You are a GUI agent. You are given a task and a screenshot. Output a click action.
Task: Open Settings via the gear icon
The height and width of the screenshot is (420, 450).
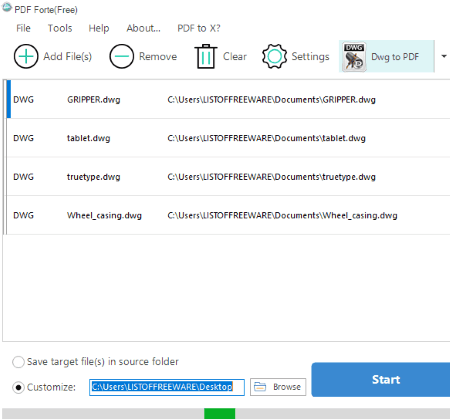274,56
